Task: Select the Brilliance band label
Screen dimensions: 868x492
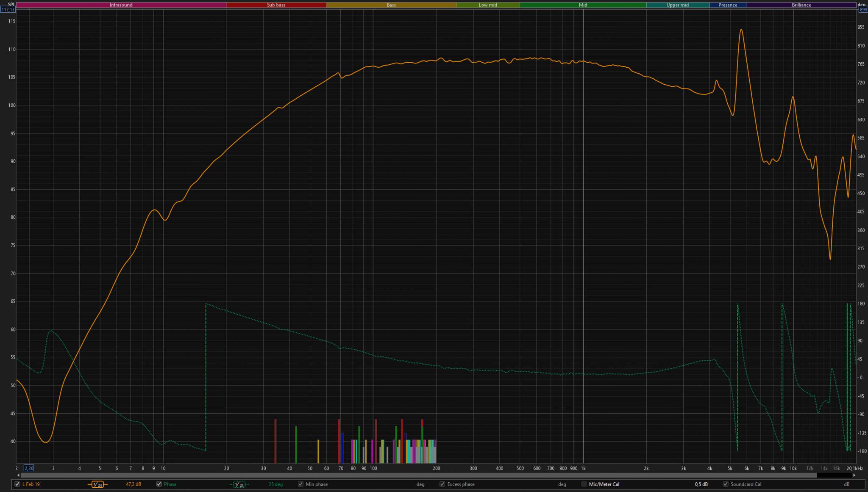Action: (x=801, y=5)
